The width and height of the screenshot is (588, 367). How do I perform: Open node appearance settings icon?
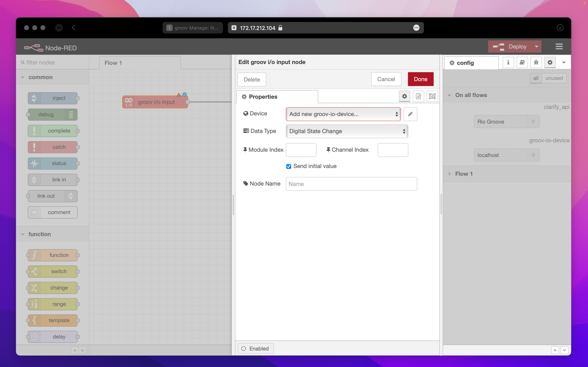point(432,96)
